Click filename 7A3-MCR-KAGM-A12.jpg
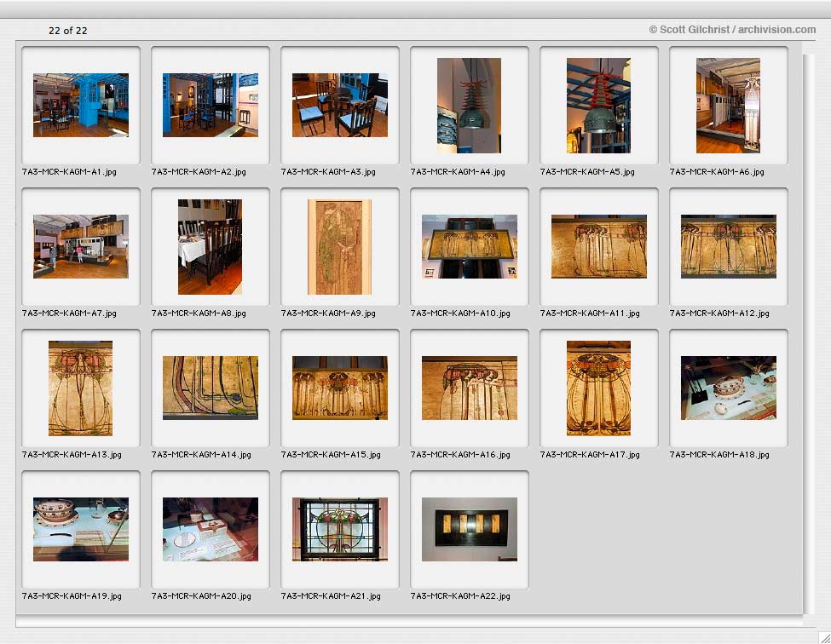The image size is (831, 644). pos(719,313)
